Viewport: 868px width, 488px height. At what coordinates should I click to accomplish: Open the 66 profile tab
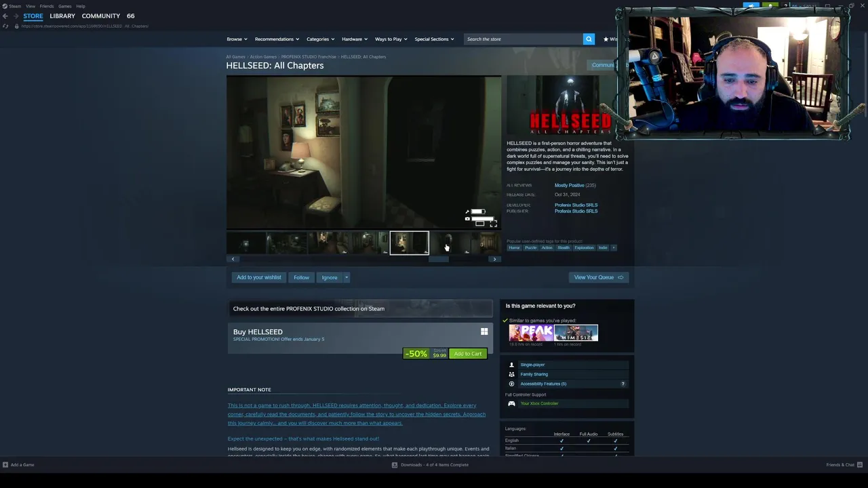pos(130,16)
